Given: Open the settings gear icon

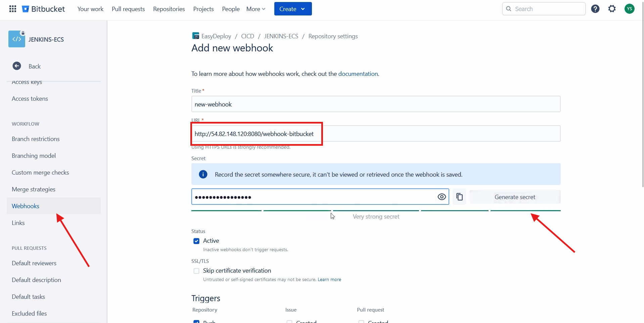Looking at the screenshot, I should tap(612, 9).
